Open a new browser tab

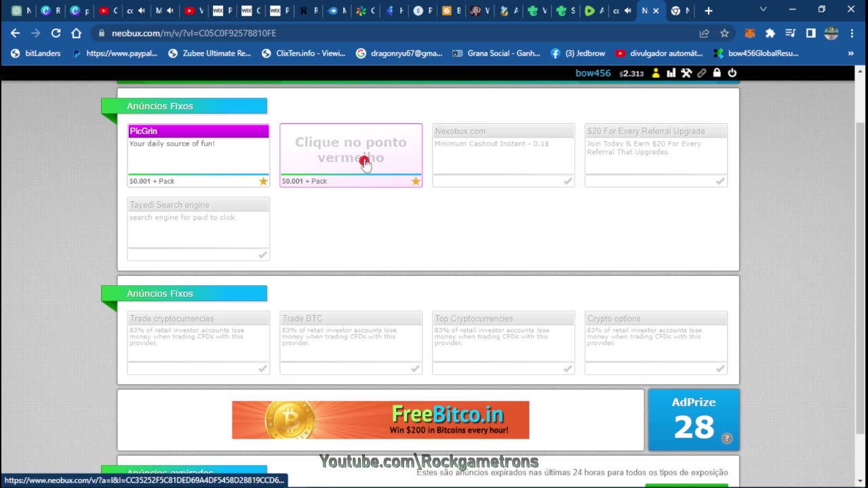709,10
